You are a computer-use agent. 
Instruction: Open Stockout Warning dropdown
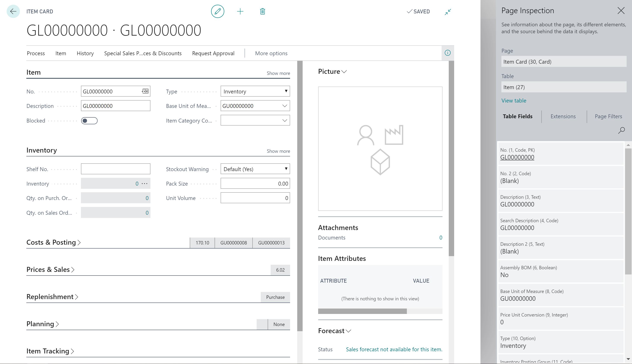(x=255, y=169)
